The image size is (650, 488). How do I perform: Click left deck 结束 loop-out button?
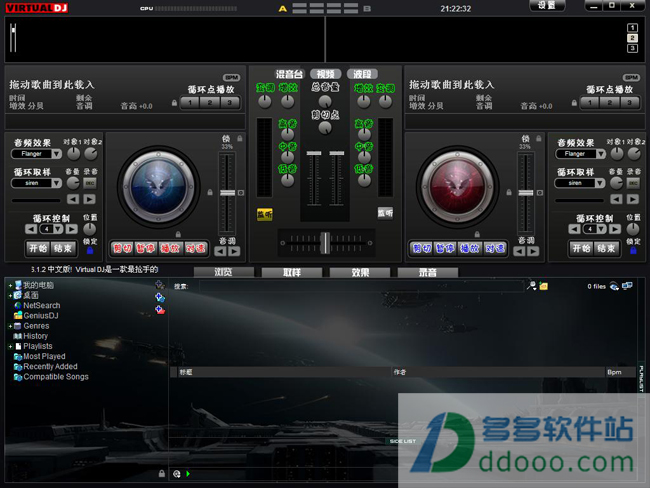(63, 248)
